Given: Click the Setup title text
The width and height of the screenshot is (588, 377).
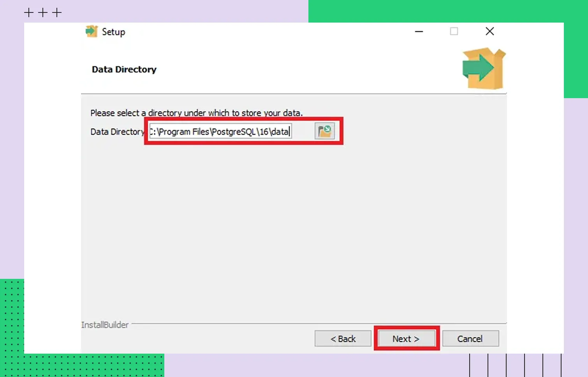Looking at the screenshot, I should click(113, 32).
